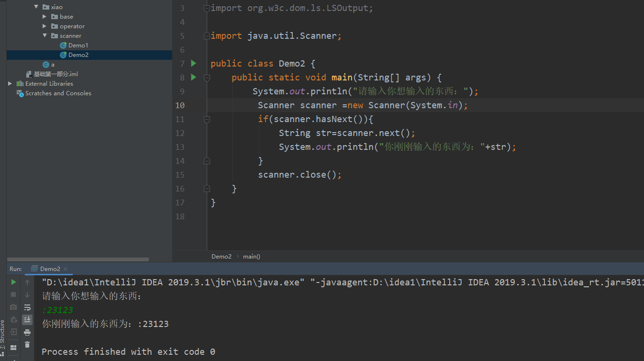Click 'String str=scanner.next();' code line

click(x=347, y=133)
